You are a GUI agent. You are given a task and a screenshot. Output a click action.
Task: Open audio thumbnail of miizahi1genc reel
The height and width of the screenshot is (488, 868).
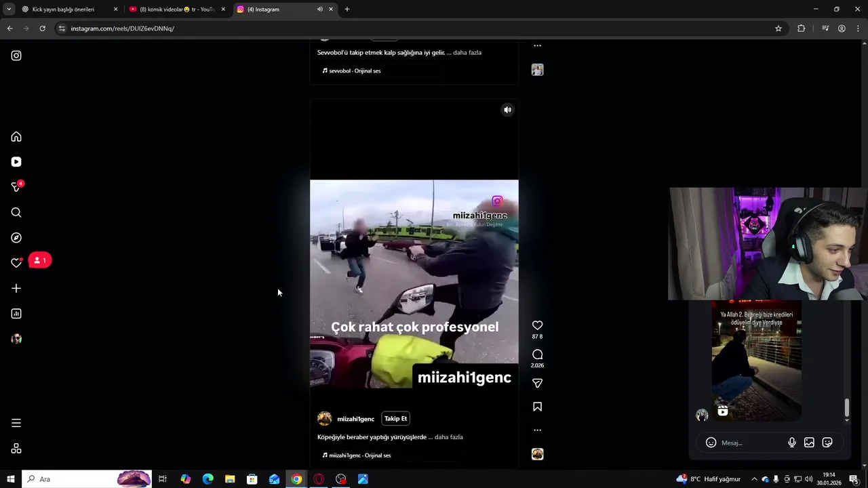[537, 454]
